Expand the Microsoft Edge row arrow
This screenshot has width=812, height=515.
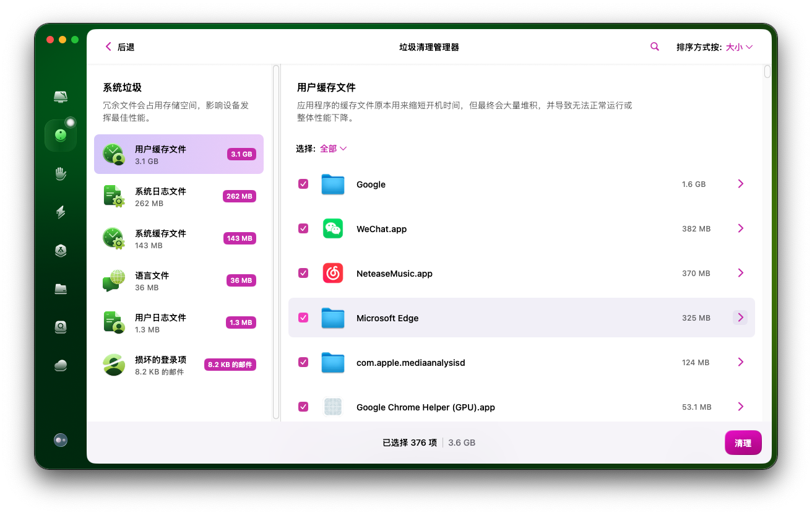click(740, 318)
